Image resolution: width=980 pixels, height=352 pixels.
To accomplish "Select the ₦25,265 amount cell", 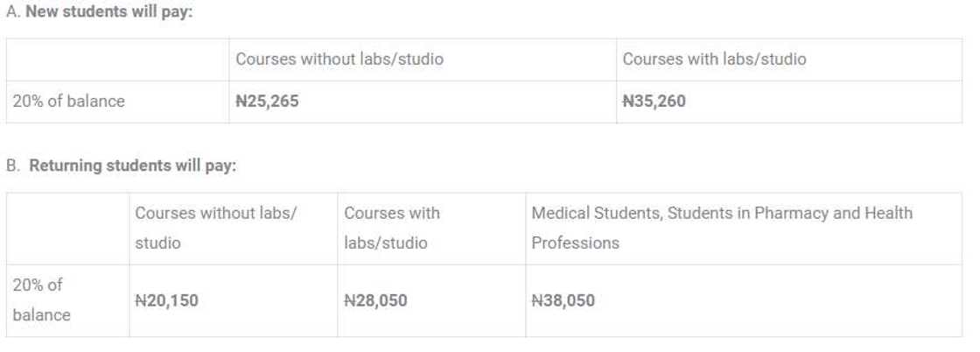I will [x=267, y=102].
